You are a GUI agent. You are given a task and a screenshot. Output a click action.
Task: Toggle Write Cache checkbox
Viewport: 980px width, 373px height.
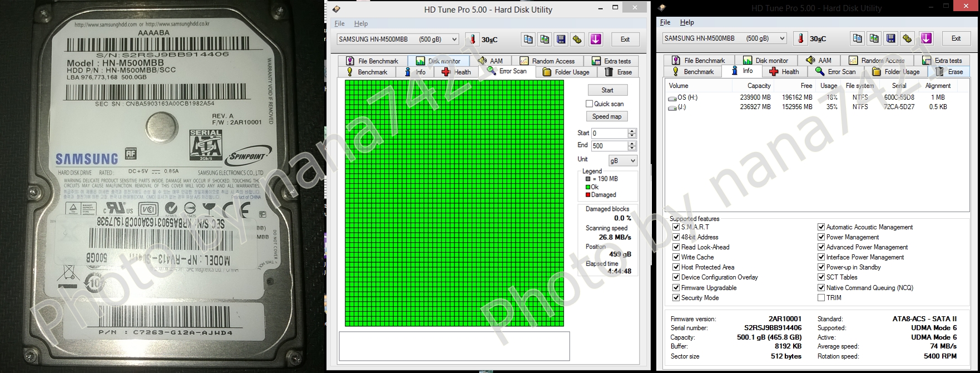pos(676,257)
